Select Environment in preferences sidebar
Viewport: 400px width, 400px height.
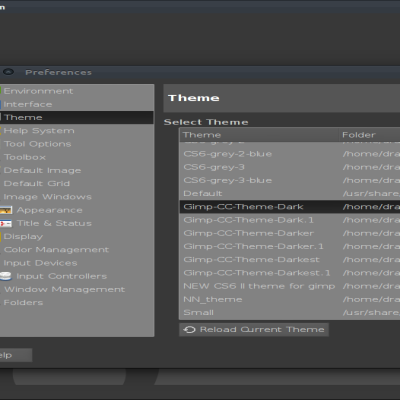[x=38, y=91]
